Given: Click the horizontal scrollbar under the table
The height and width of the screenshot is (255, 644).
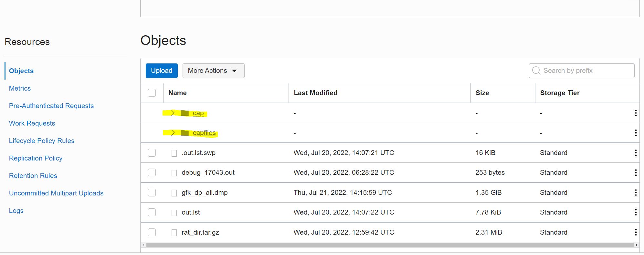Looking at the screenshot, I should [x=390, y=245].
